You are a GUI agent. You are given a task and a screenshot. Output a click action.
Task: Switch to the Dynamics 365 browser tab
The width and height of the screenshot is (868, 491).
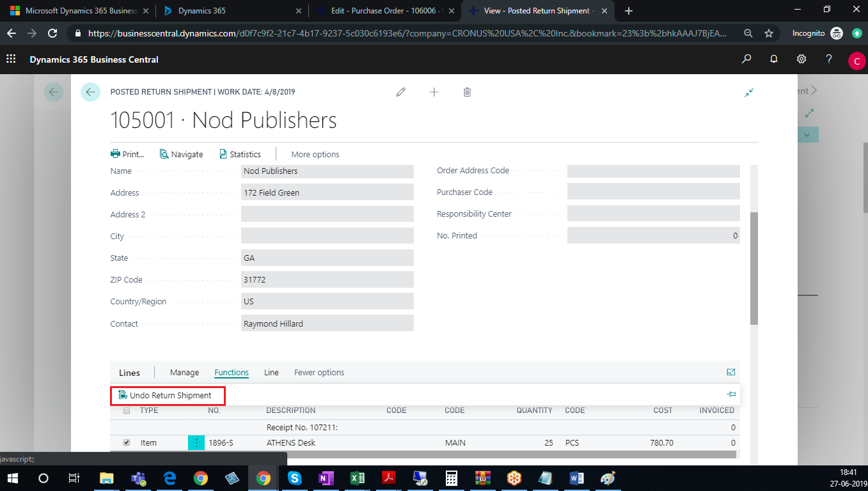(x=232, y=11)
